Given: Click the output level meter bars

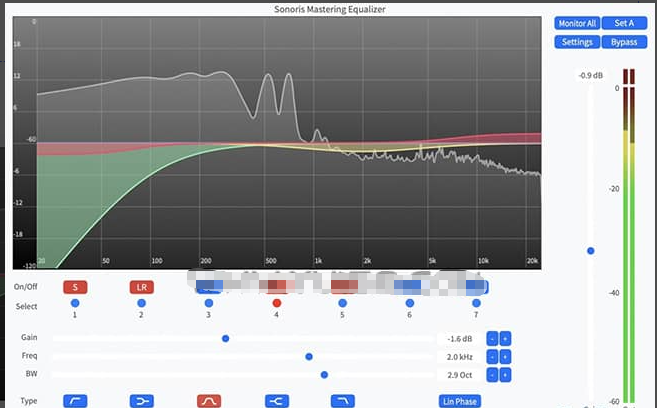Looking at the screenshot, I should click(629, 235).
